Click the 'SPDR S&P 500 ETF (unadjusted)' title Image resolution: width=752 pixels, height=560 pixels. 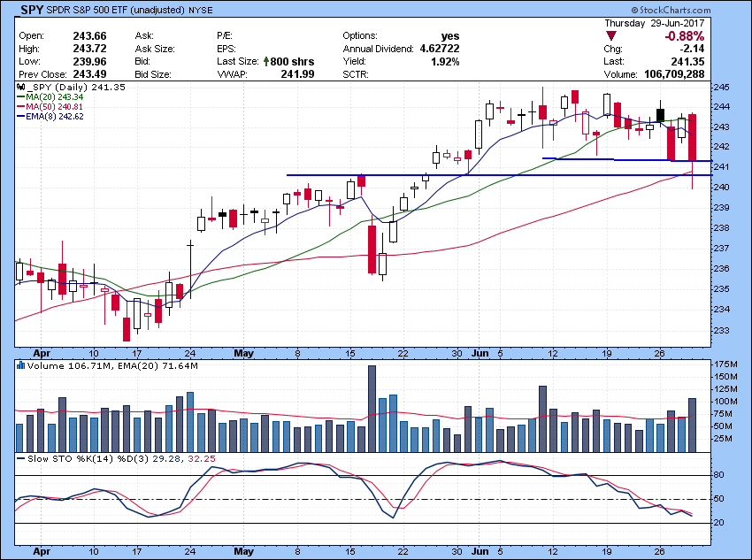click(116, 10)
